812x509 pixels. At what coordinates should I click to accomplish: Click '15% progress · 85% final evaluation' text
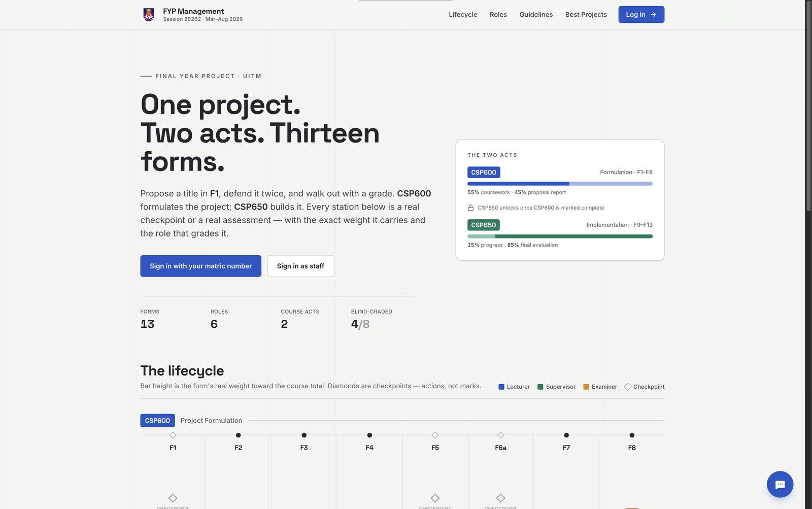tap(513, 245)
